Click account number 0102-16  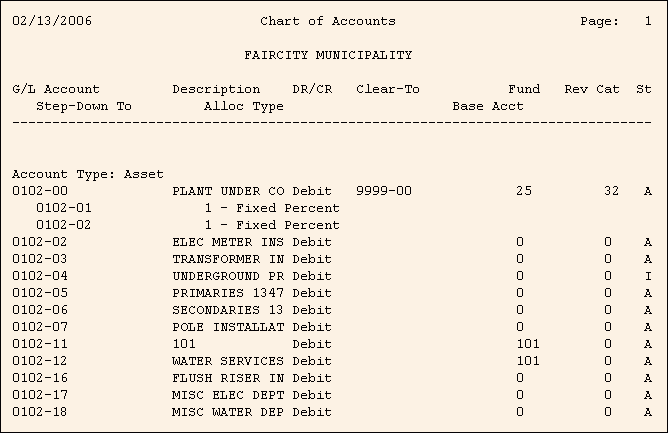click(40, 378)
